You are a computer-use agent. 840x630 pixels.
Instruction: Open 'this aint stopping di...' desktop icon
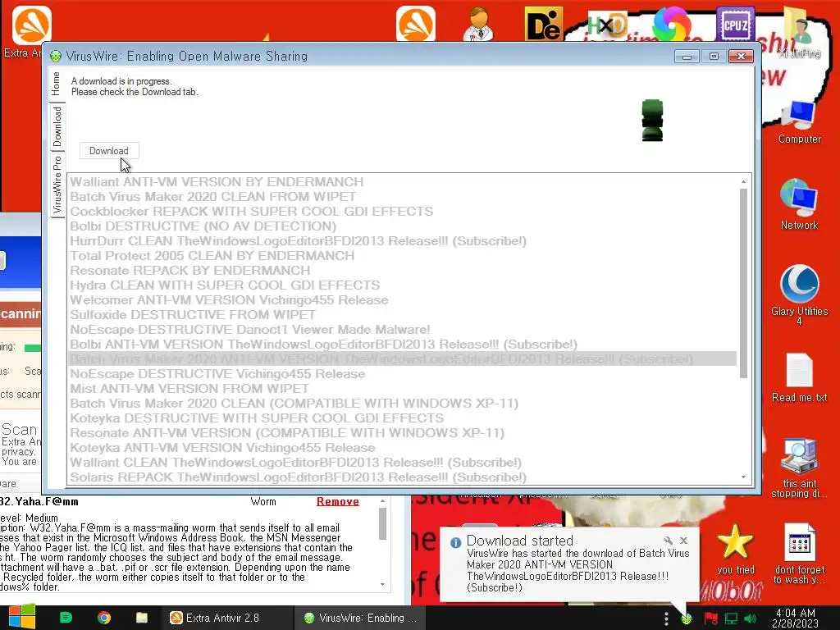(x=799, y=468)
